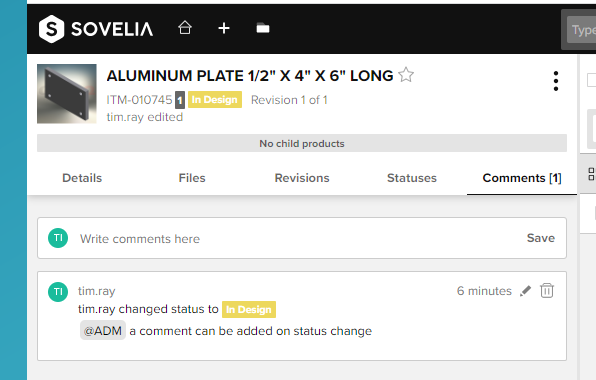Select the Comments [1] tab
The width and height of the screenshot is (596, 380).
pos(522,178)
